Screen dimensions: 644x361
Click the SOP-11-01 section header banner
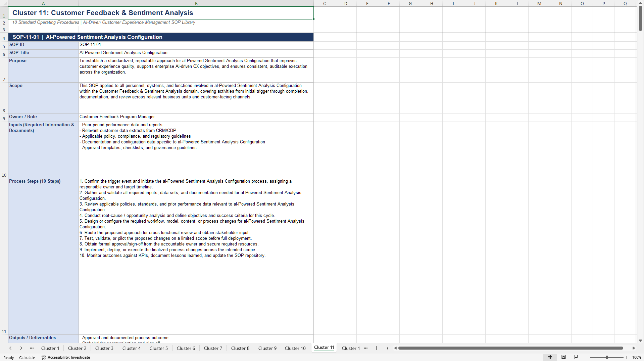click(x=161, y=37)
